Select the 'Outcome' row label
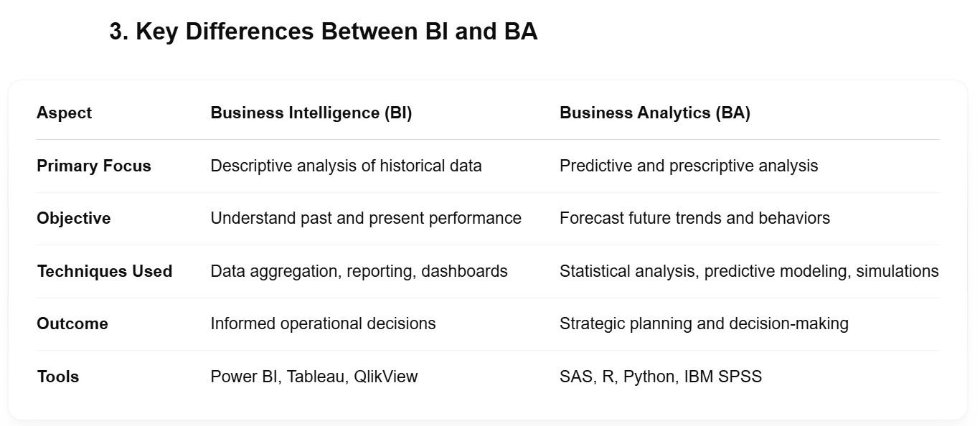This screenshot has height=426, width=980. 72,323
